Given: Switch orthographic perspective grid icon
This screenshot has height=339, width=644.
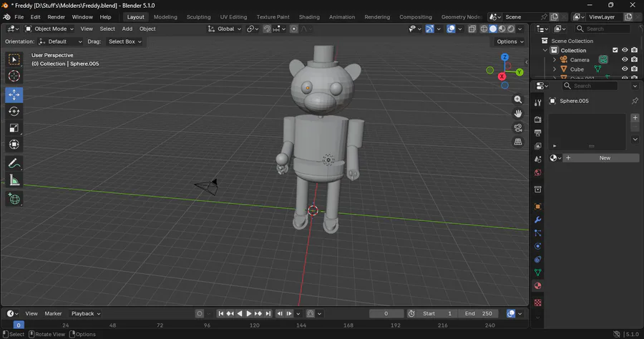Looking at the screenshot, I should [x=518, y=142].
